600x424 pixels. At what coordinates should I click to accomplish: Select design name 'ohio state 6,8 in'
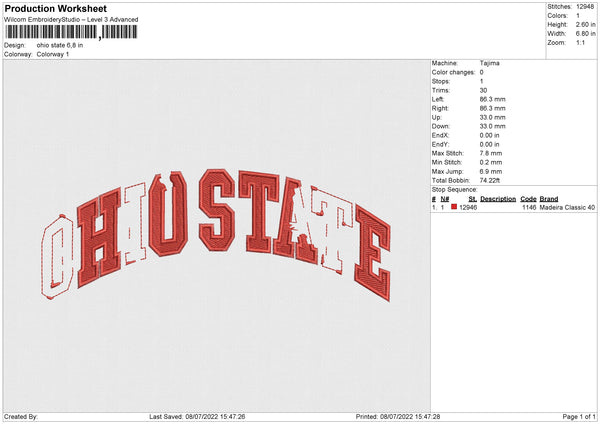point(60,45)
